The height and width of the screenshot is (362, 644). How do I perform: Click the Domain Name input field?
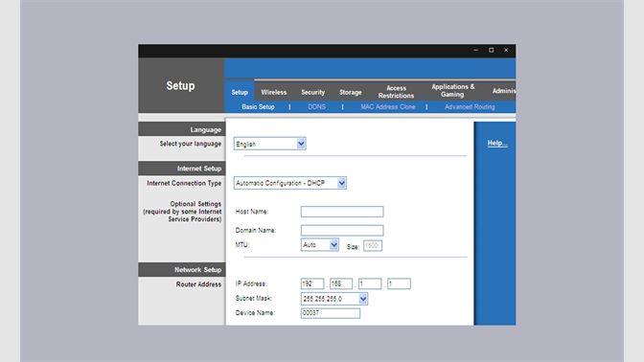(x=342, y=230)
